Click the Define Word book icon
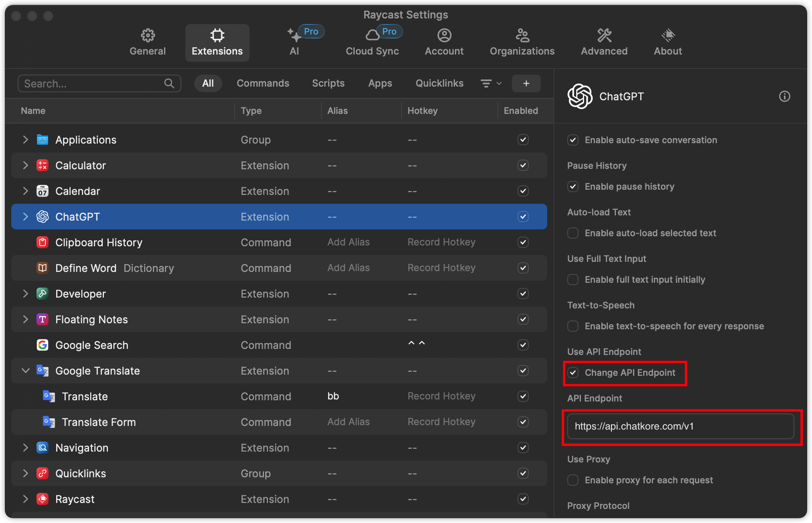The width and height of the screenshot is (812, 523). tap(43, 268)
